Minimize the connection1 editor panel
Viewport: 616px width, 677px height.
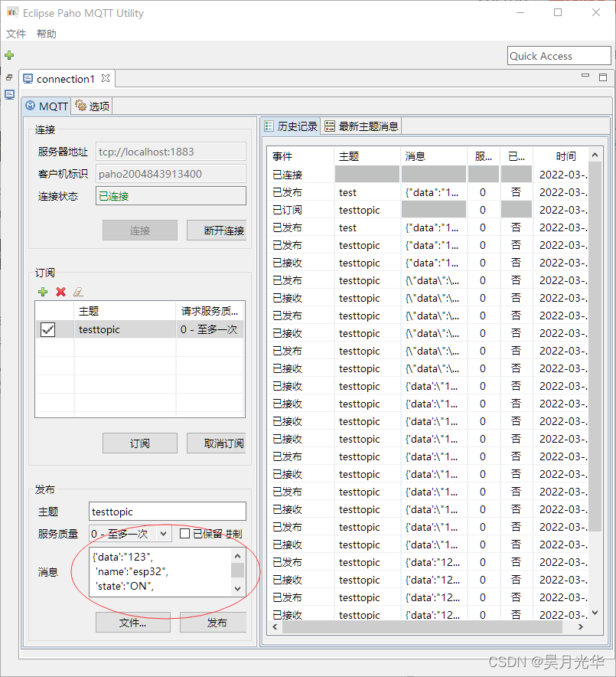coord(585,76)
